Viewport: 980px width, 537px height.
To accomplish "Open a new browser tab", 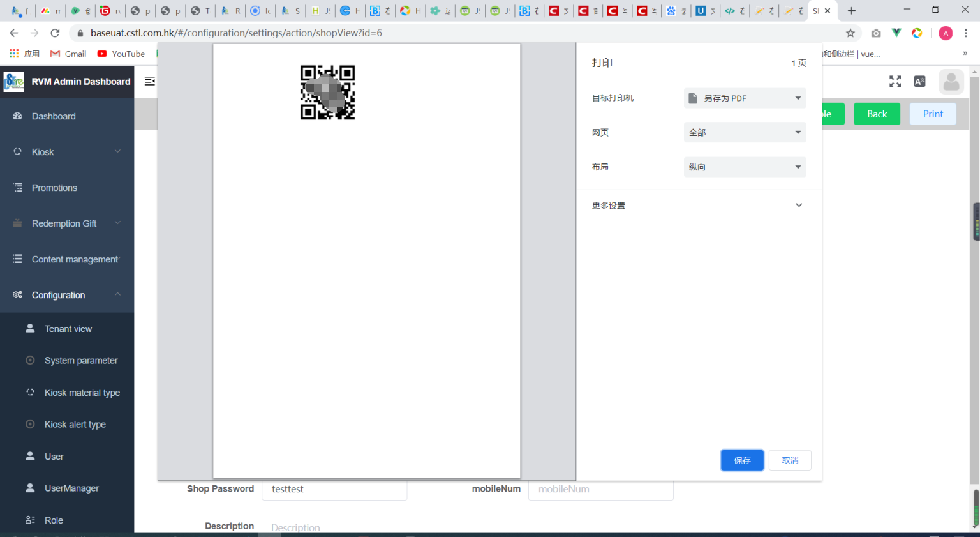I will pos(851,11).
